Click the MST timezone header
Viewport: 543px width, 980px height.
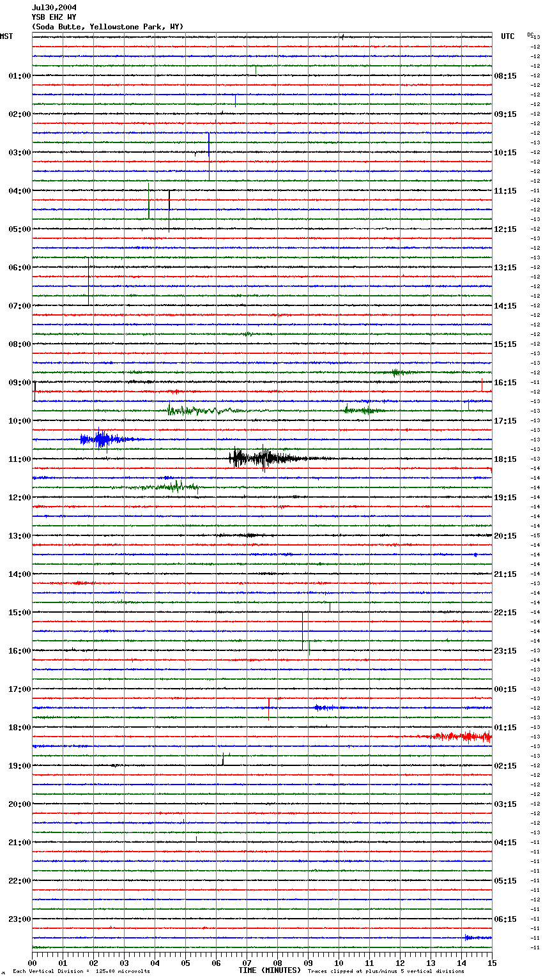(x=6, y=36)
